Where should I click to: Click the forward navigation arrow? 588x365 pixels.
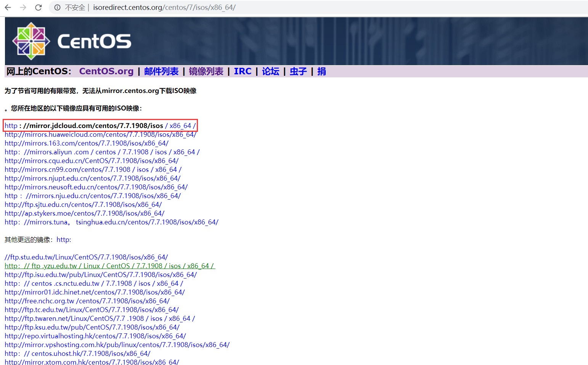pyautogui.click(x=23, y=7)
